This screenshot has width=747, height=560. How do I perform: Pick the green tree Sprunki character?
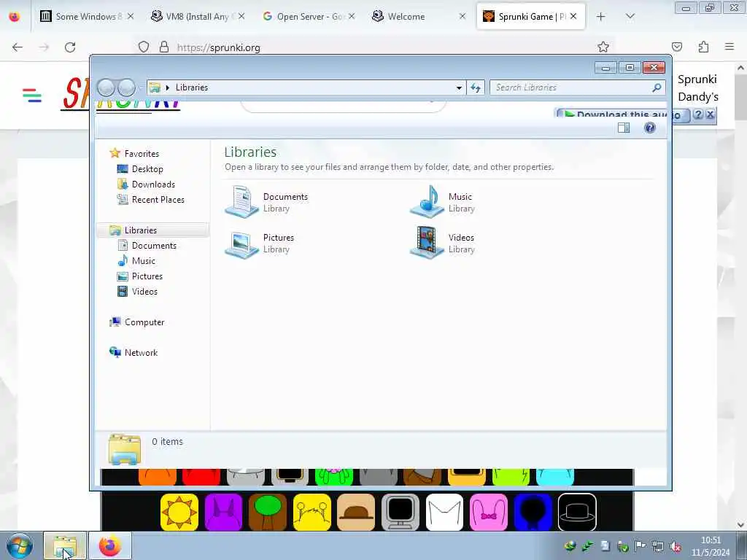[x=268, y=513]
